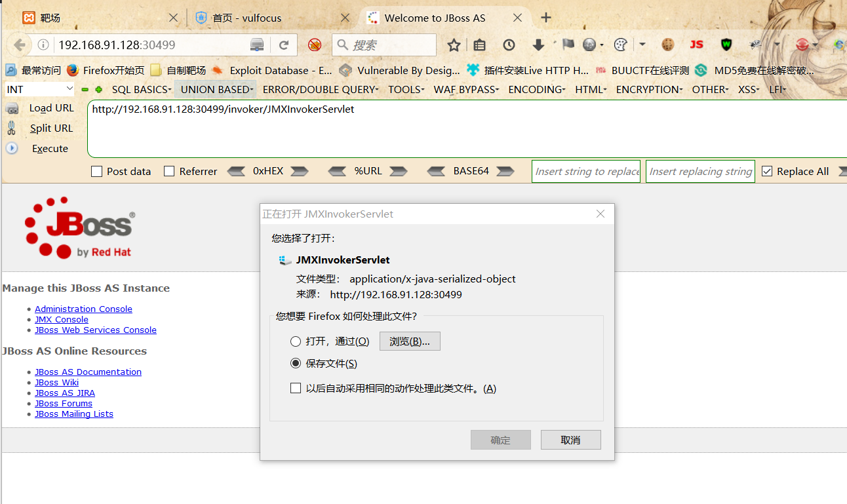Click left arrow beside 0xHEX

coord(236,171)
